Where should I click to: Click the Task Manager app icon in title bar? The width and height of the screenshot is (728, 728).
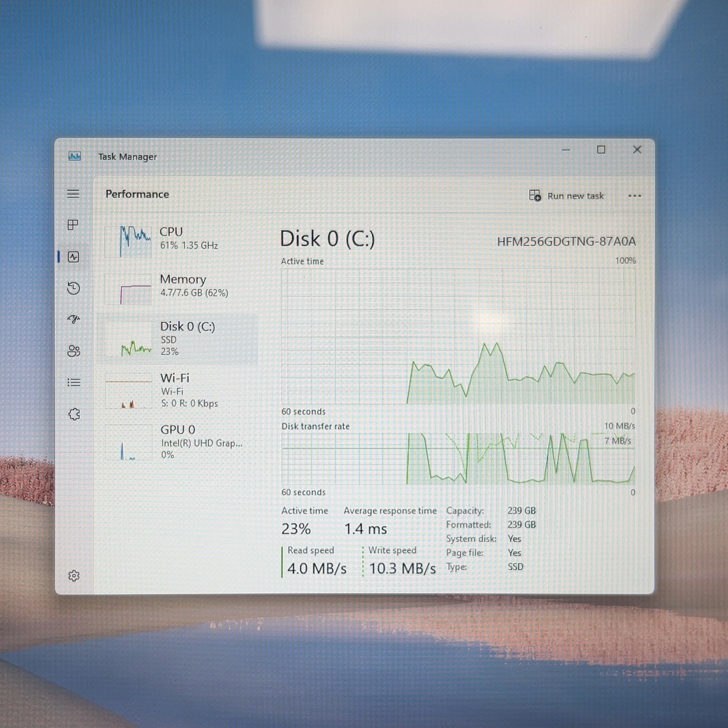click(75, 156)
